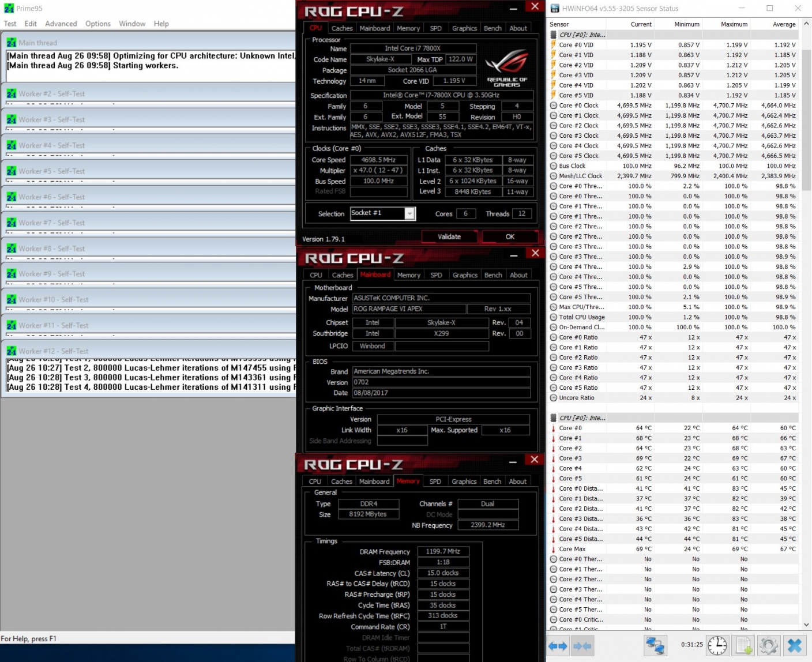Image resolution: width=812 pixels, height=662 pixels.
Task: Start logging with the spreadsheet plus icon
Action: coord(743,645)
